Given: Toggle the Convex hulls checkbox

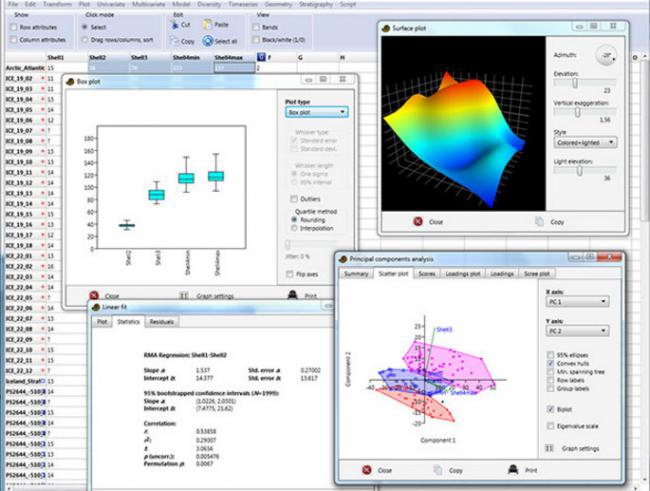Looking at the screenshot, I should (551, 363).
